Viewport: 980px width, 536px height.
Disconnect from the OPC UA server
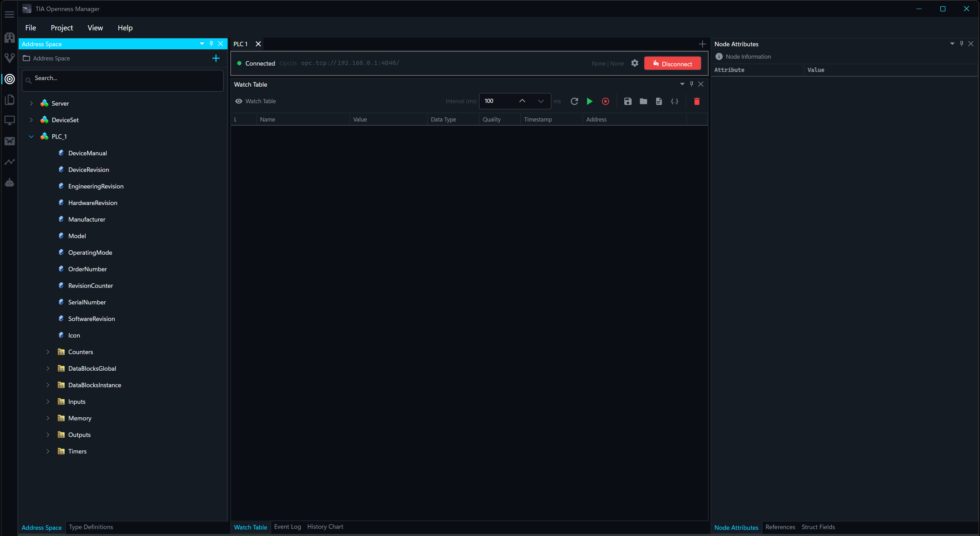[673, 63]
